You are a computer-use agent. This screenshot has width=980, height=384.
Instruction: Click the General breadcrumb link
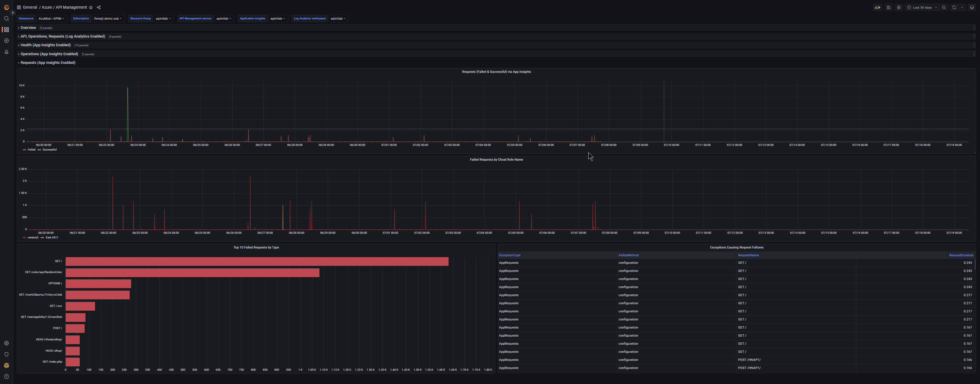(30, 7)
